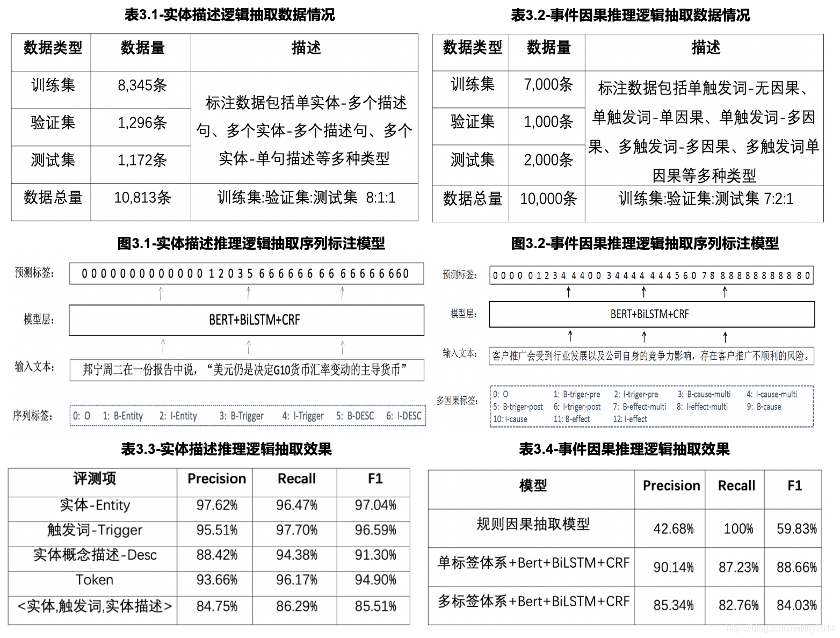Select the 序列标签 row showing B-Entity labels
Image resolution: width=840 pixels, height=638 pixels.
247,416
